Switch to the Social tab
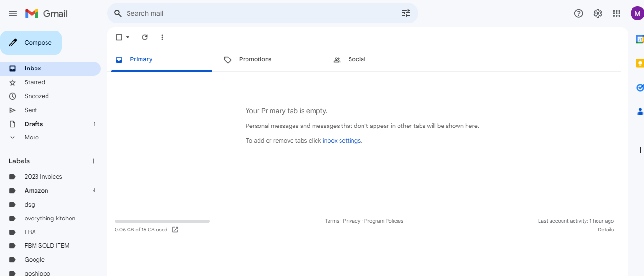Viewport: 644px width, 276px height. (x=381, y=59)
